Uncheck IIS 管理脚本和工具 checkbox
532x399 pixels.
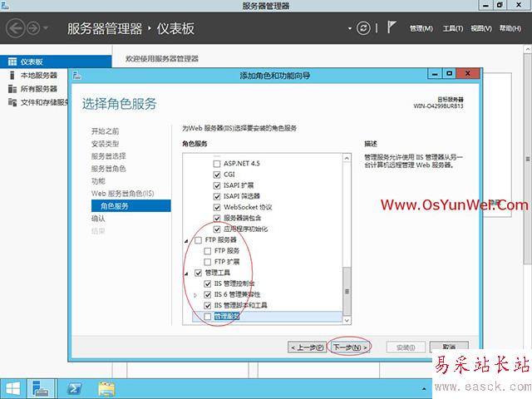click(x=207, y=305)
